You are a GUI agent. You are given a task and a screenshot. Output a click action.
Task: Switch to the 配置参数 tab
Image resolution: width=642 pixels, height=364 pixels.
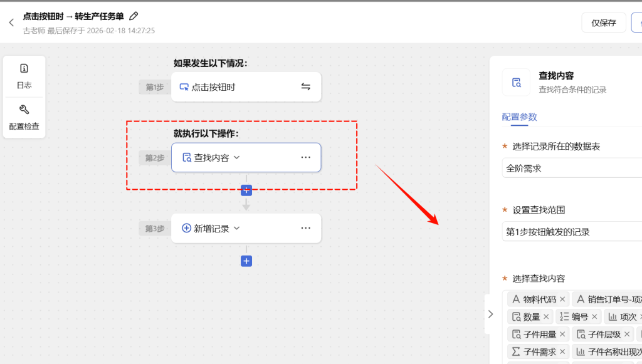pyautogui.click(x=519, y=117)
